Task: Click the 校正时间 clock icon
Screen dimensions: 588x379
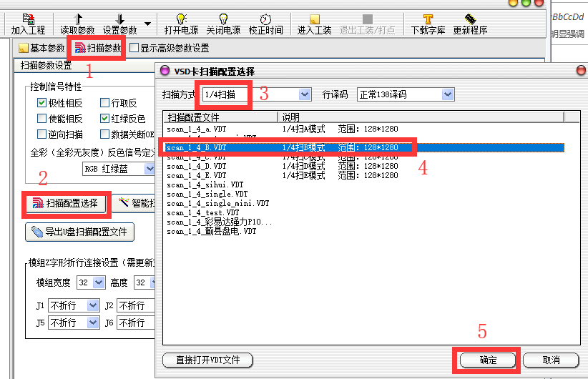Action: [265, 19]
